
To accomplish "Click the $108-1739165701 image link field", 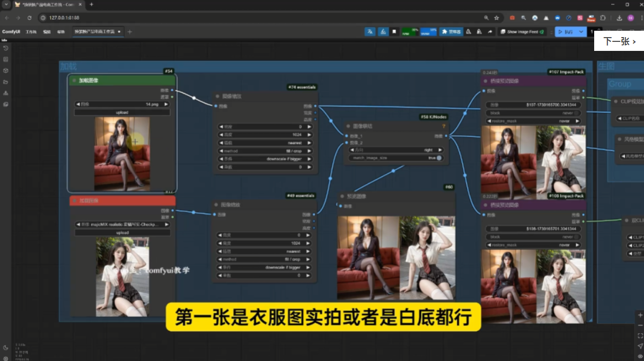I will (533, 229).
